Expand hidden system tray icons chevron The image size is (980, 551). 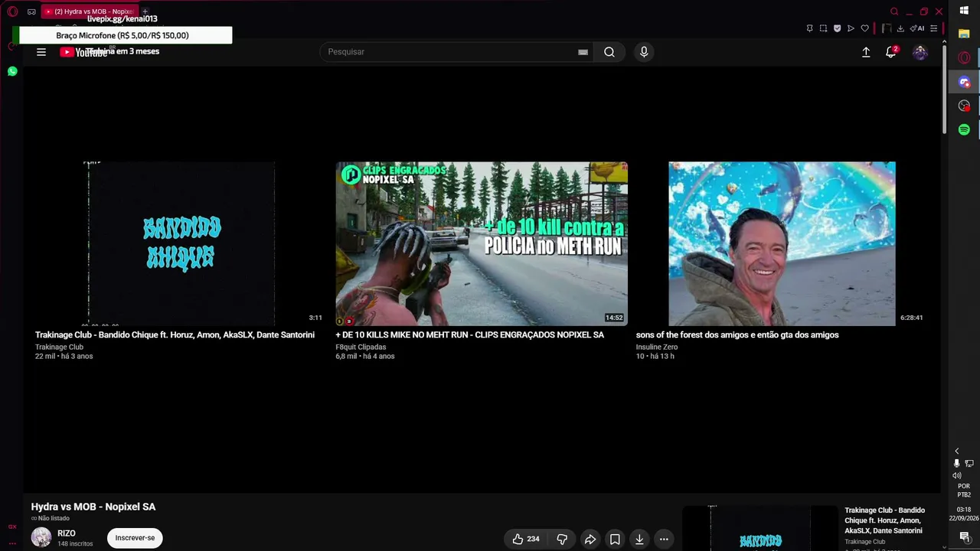pos(956,452)
